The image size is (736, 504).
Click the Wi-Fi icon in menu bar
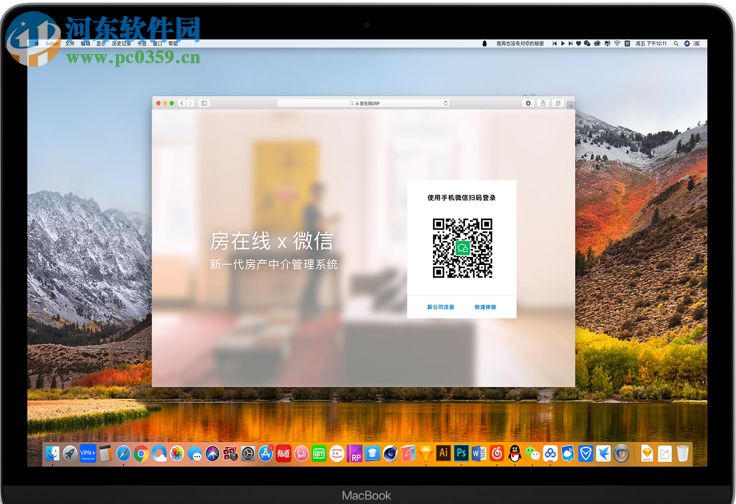pyautogui.click(x=617, y=43)
